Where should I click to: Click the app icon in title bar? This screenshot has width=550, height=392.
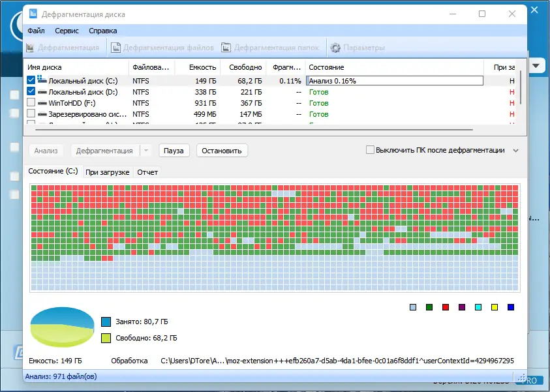[x=33, y=14]
